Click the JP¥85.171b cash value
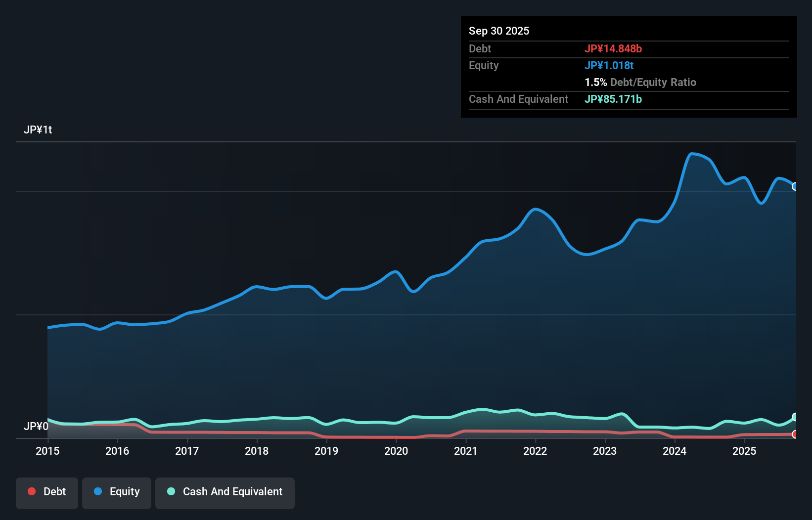This screenshot has width=812, height=520. point(613,99)
